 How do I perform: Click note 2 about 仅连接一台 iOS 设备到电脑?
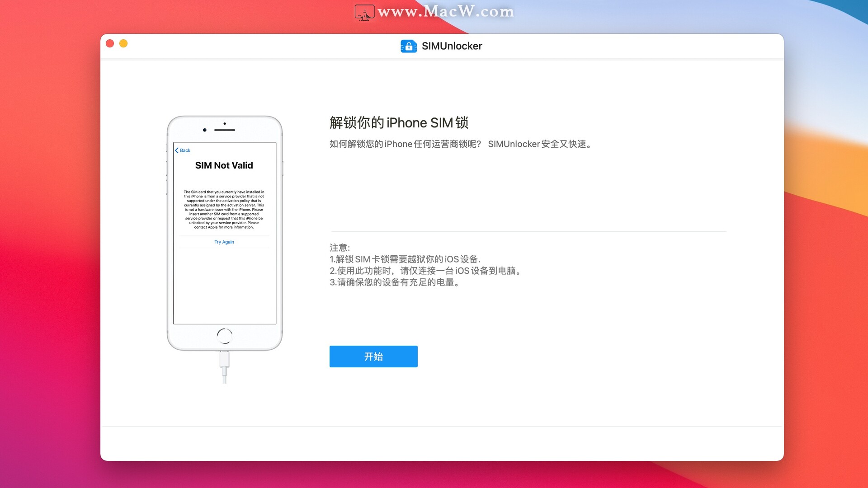425,271
